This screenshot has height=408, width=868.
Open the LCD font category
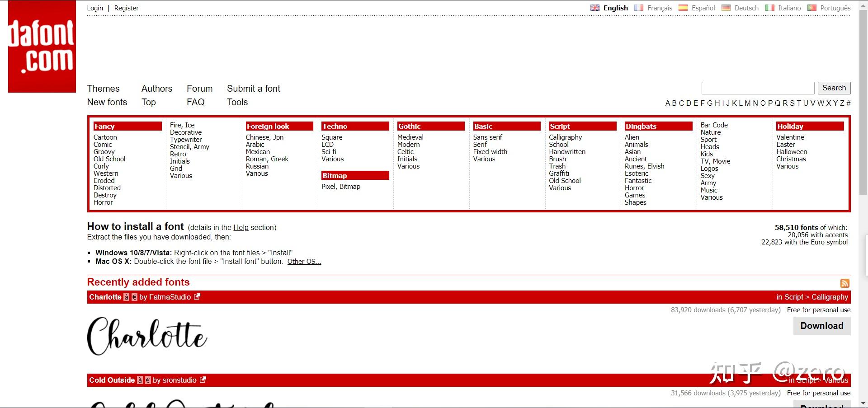tap(327, 145)
